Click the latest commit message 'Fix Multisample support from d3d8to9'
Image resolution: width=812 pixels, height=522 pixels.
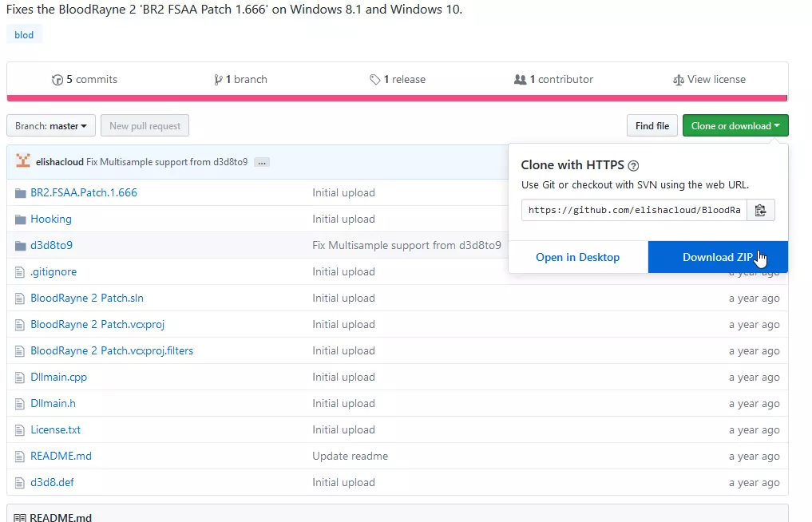click(x=167, y=162)
